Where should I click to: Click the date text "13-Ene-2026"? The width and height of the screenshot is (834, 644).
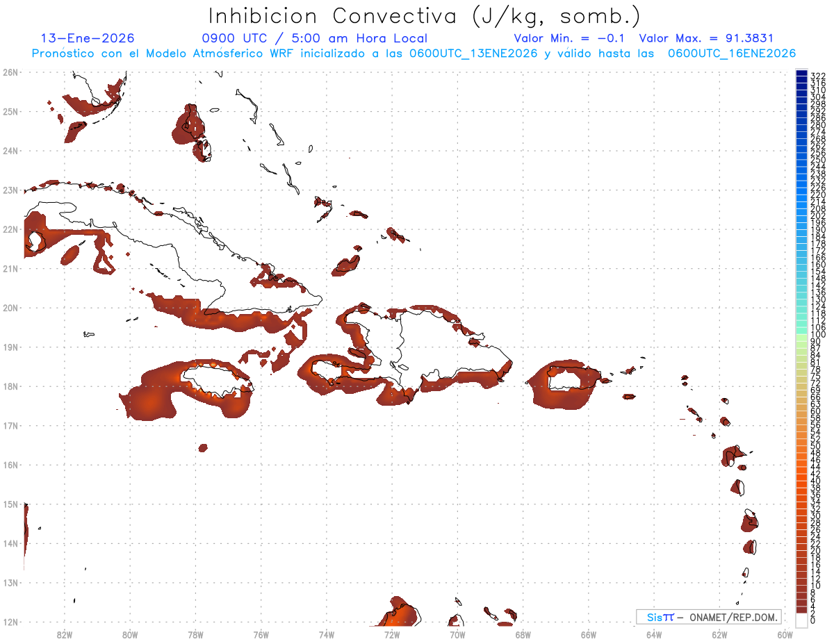[88, 38]
